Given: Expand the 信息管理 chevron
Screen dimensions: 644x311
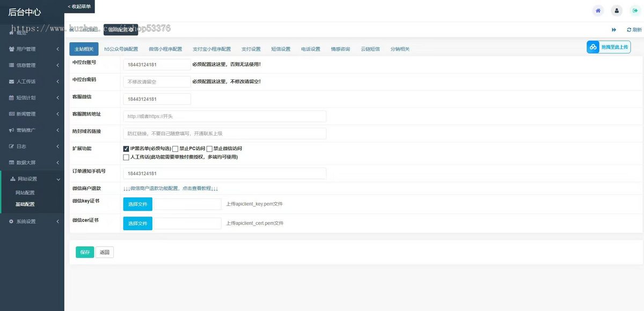Looking at the screenshot, I should [x=57, y=65].
